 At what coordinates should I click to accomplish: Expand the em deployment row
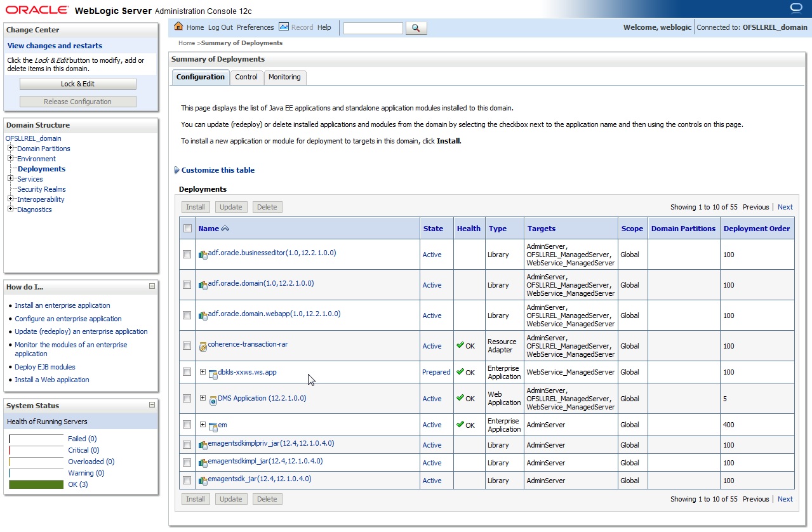[203, 425]
